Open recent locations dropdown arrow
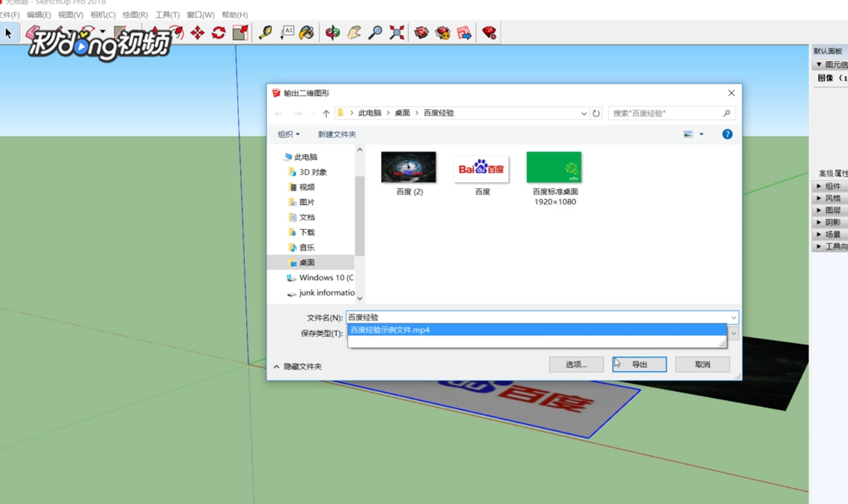This screenshot has width=848, height=504. pyautogui.click(x=313, y=113)
